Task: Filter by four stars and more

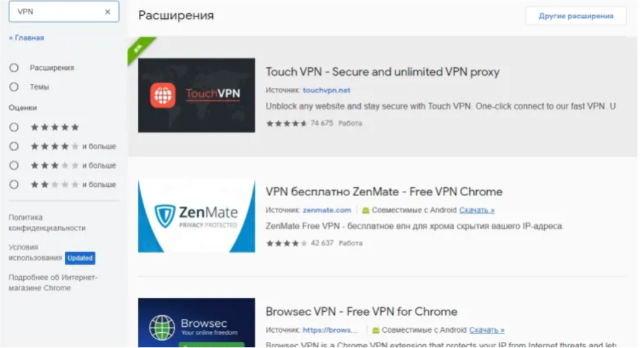Action: [x=14, y=146]
